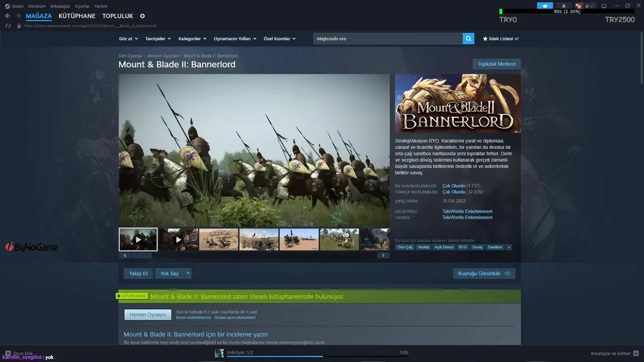Screen dimensions: 644x362
Task: Open the Görünüm menu
Action: [x=37, y=6]
